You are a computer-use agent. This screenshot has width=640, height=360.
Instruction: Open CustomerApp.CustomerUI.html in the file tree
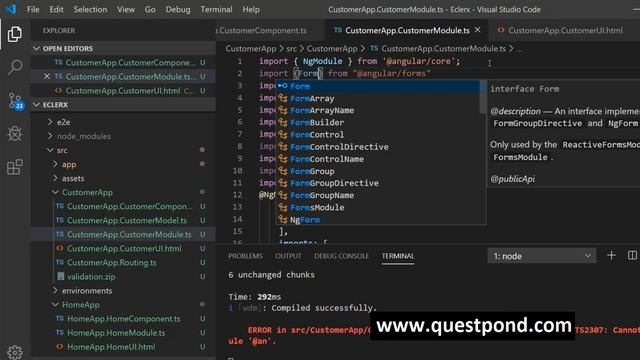(x=124, y=248)
